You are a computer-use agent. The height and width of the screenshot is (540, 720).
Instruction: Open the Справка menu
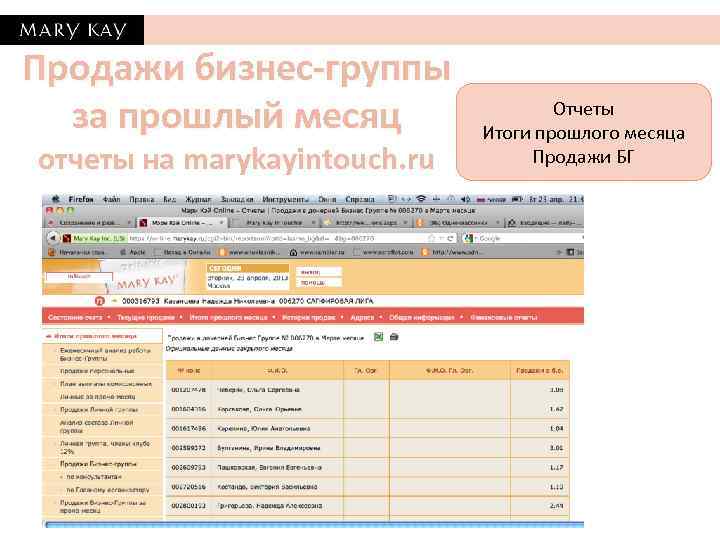click(360, 199)
